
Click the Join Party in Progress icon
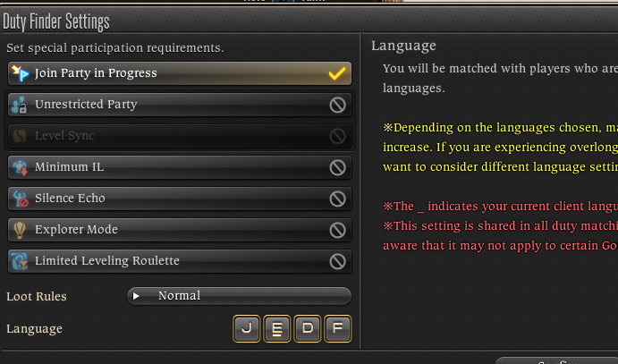click(x=20, y=73)
